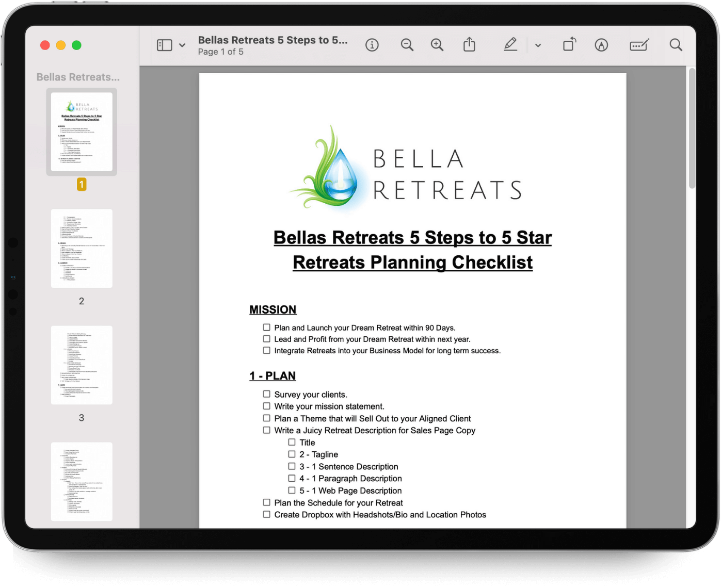Click the 'Bellas Retreats...' sidebar header
Viewport: 721px width, 588px height.
78,77
